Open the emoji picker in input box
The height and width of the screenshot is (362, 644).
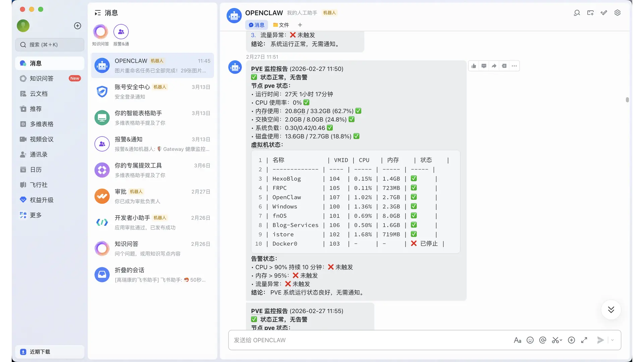(x=530, y=340)
